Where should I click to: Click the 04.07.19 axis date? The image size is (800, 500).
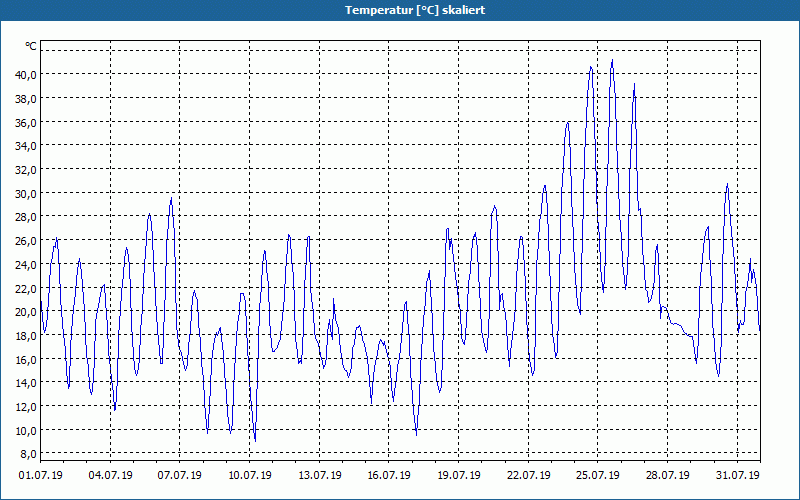pyautogui.click(x=110, y=475)
